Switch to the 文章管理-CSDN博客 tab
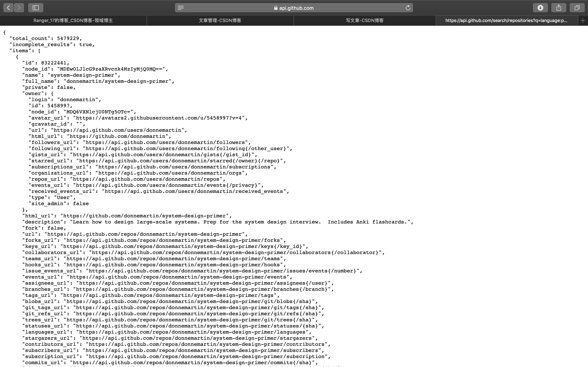 220,21
